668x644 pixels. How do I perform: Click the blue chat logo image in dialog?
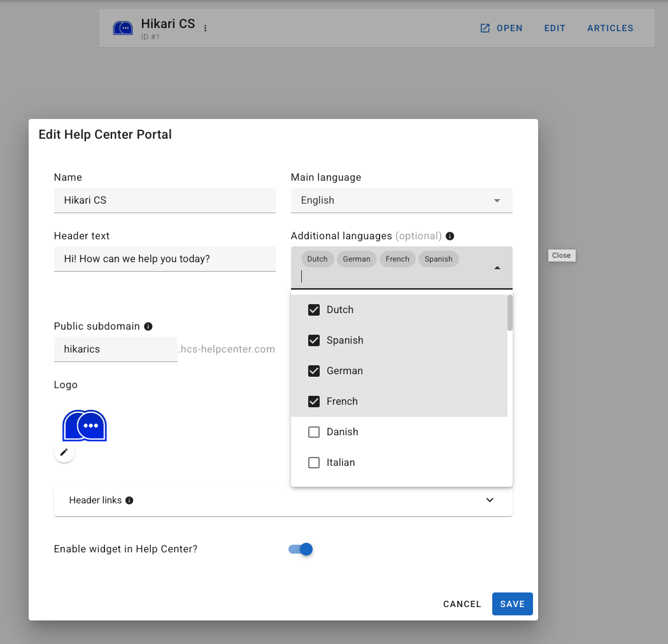tap(84, 425)
